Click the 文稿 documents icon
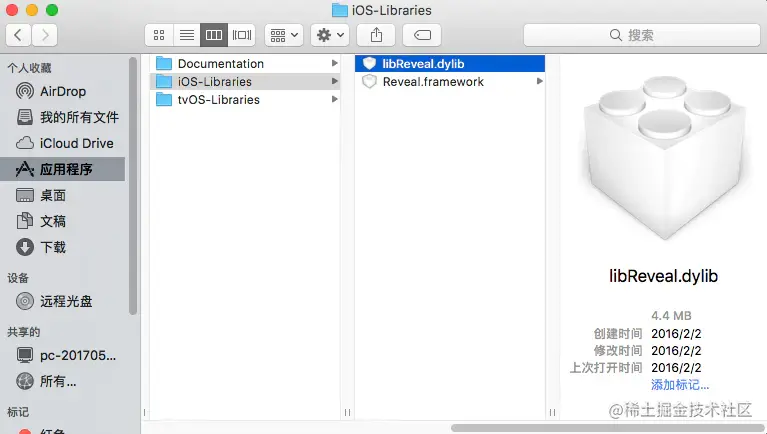The image size is (767, 434). pos(25,221)
